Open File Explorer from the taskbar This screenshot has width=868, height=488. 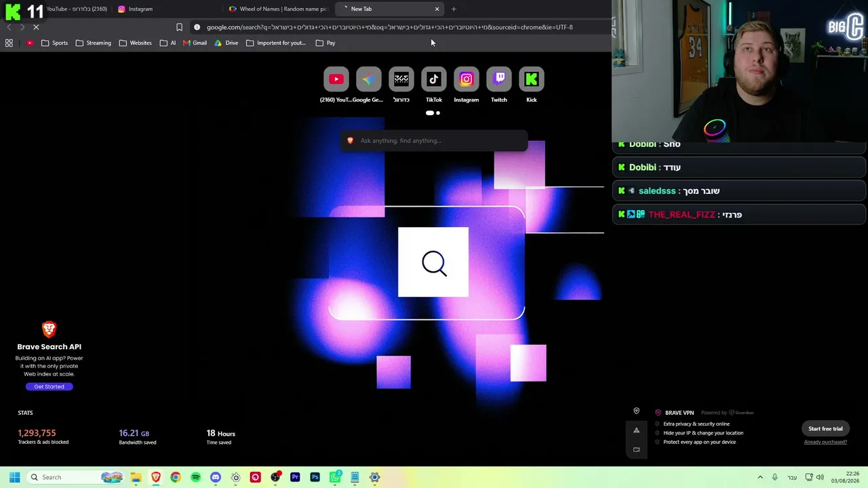click(136, 477)
